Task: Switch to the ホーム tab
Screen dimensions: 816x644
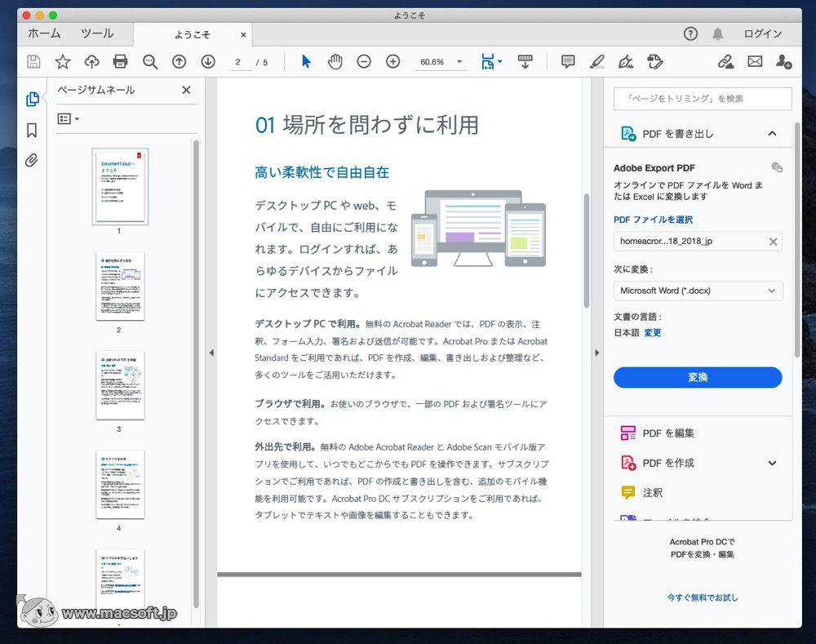Action: (x=44, y=33)
